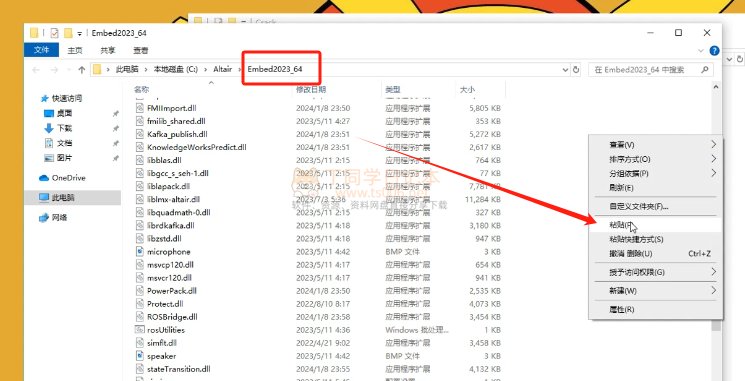Image resolution: width=745 pixels, height=381 pixels.
Task: Click the Altair breadcrumb in address bar
Action: pyautogui.click(x=222, y=69)
